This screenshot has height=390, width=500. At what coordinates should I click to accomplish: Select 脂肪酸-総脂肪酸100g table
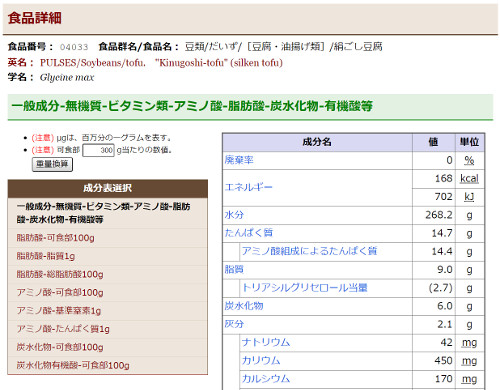60,274
